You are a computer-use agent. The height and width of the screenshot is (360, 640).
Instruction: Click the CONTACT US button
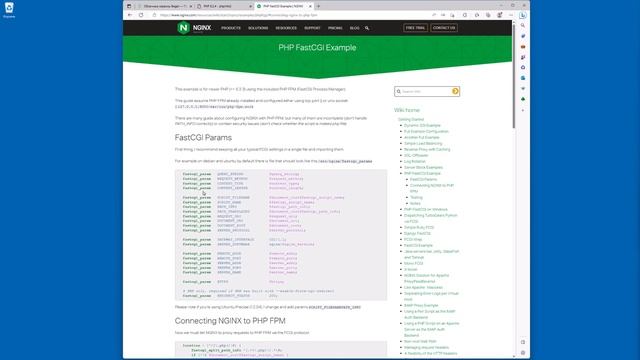coord(444,28)
